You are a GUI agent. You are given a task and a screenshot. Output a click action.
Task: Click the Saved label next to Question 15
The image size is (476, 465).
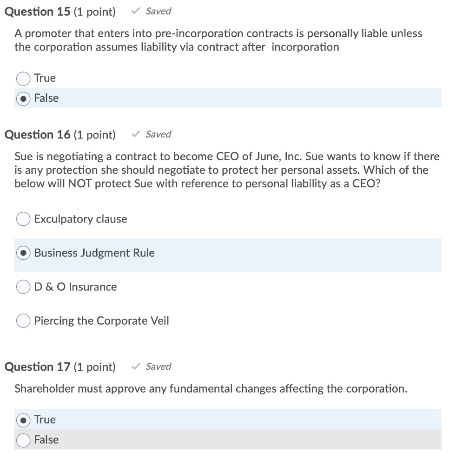158,11
